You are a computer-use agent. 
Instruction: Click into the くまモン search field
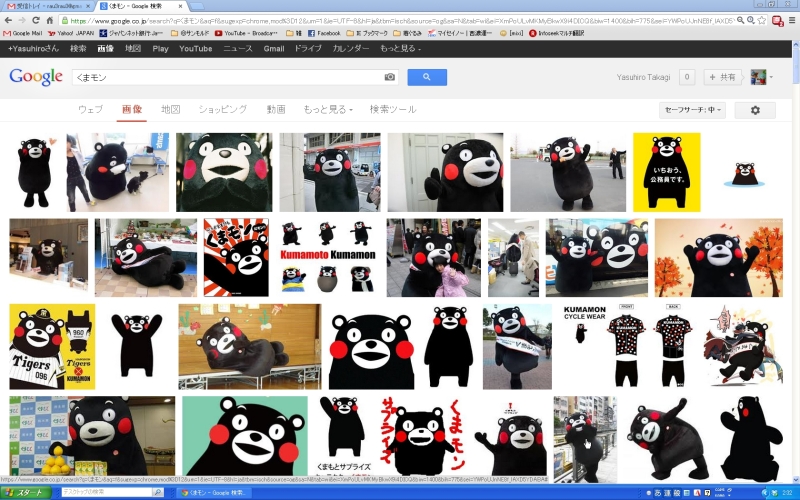tap(225, 77)
